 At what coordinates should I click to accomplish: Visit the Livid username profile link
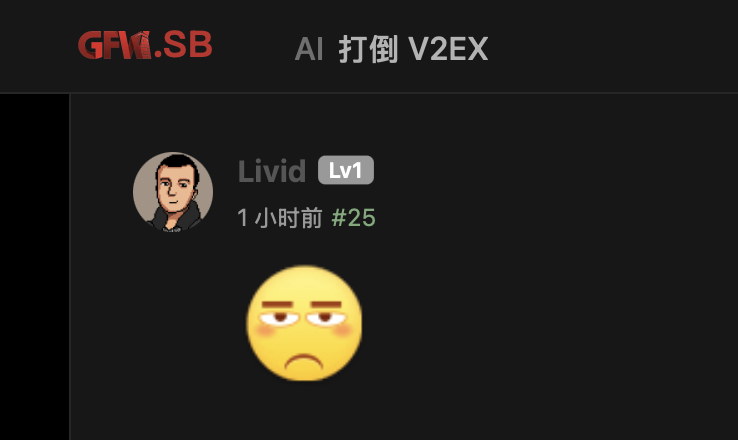click(x=272, y=171)
